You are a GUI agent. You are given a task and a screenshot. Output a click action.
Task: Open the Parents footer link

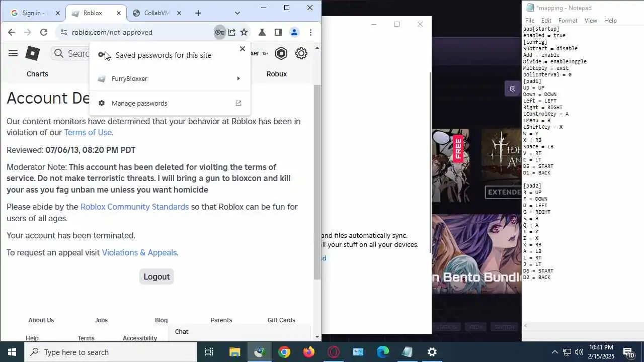[x=221, y=320]
